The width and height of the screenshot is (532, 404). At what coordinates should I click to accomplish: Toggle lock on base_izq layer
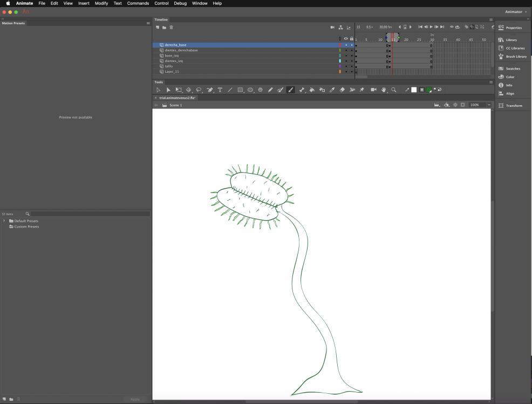[x=352, y=56]
